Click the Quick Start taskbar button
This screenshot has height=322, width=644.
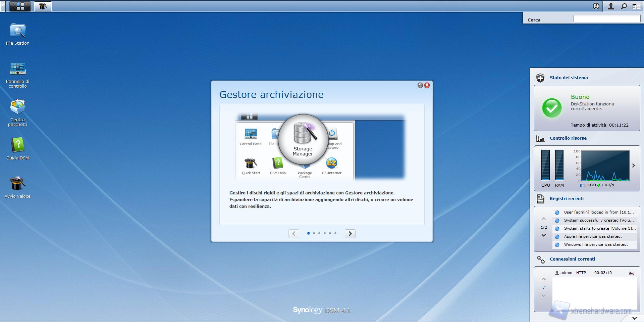[x=43, y=6]
